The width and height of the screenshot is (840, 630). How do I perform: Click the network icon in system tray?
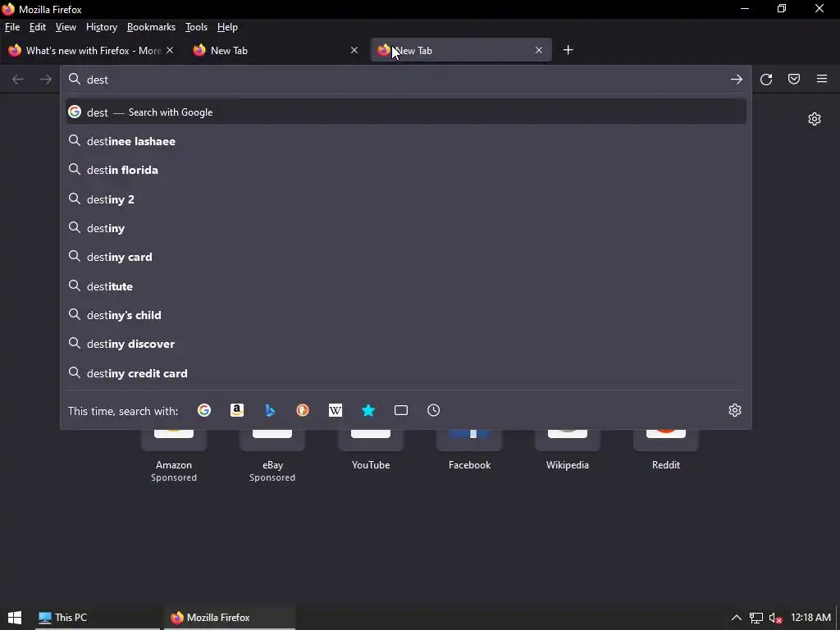click(x=756, y=618)
